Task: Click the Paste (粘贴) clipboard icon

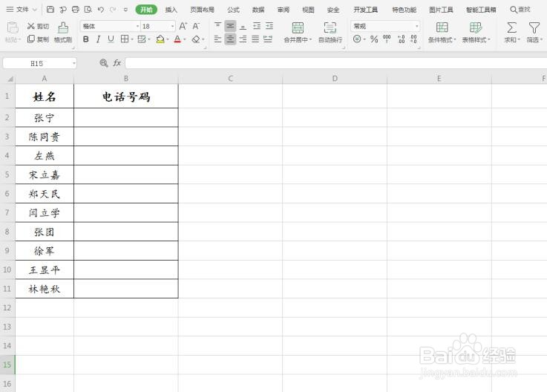Action: click(x=13, y=28)
